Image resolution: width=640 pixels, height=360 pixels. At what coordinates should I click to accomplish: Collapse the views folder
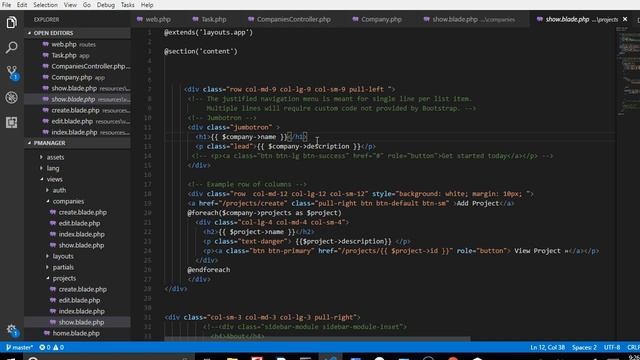(54, 179)
